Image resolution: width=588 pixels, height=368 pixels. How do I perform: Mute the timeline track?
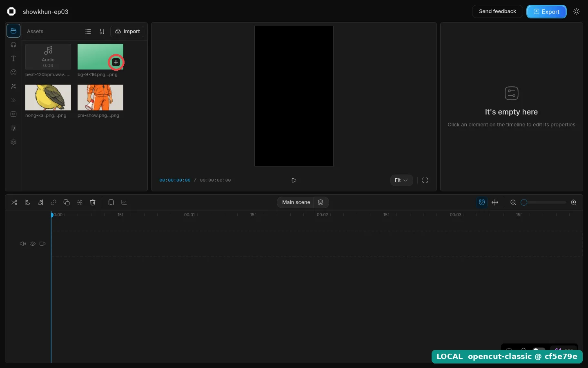tap(23, 244)
